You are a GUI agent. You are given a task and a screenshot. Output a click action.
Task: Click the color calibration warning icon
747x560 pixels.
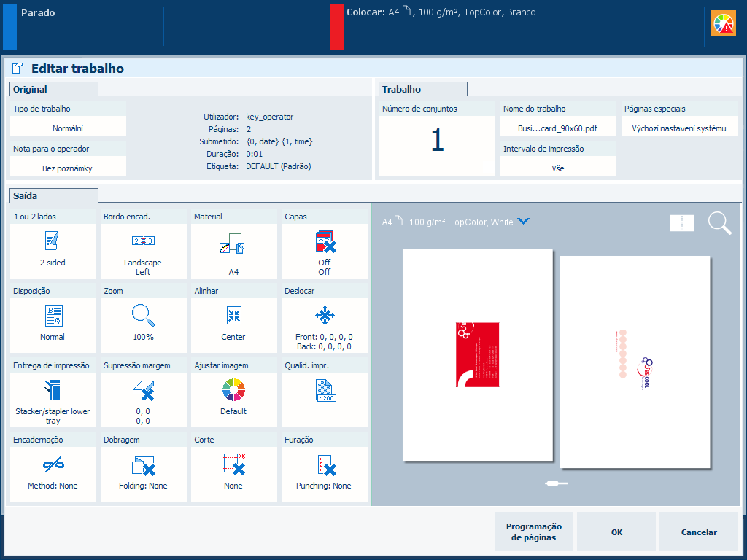723,23
